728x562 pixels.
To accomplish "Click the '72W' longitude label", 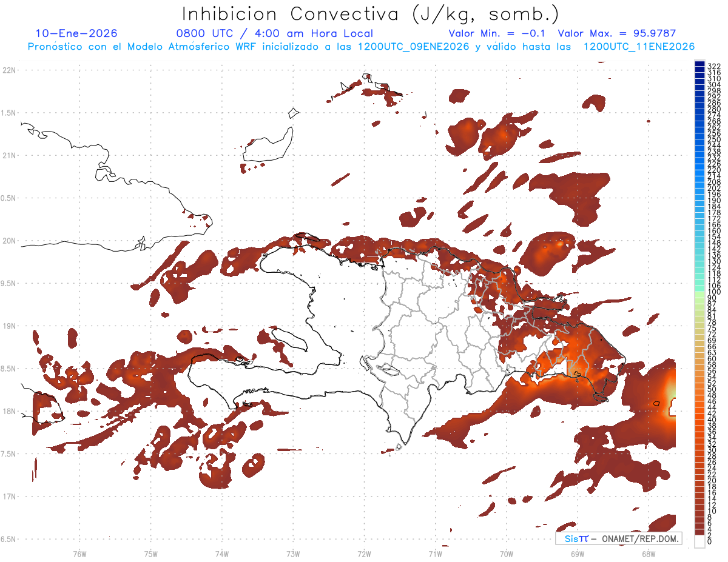I will pos(364,554).
